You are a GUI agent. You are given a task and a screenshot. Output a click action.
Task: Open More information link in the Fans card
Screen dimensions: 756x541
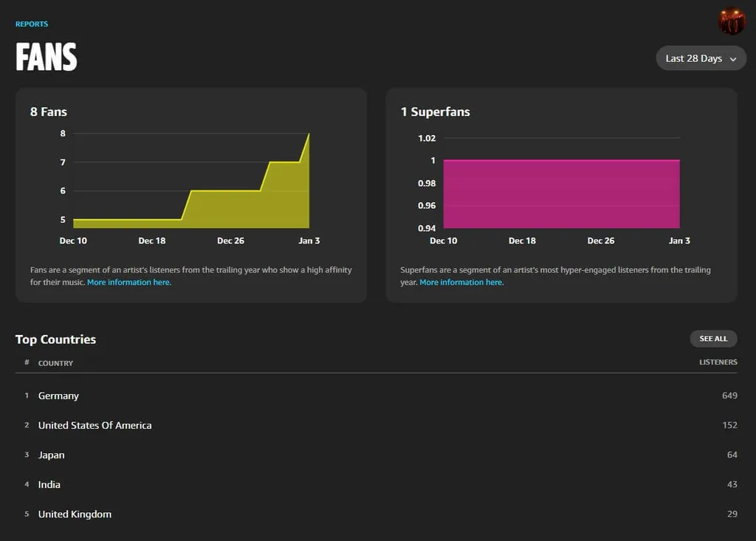click(129, 283)
